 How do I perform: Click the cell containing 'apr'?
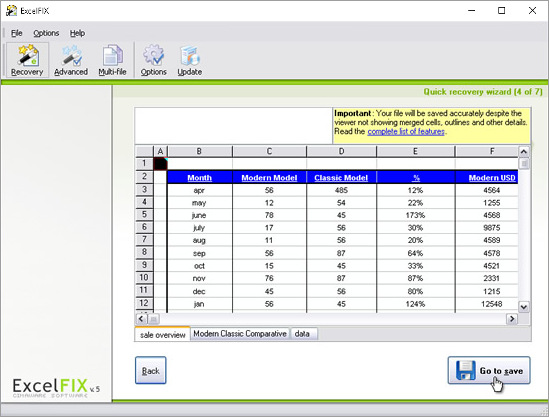pyautogui.click(x=200, y=190)
